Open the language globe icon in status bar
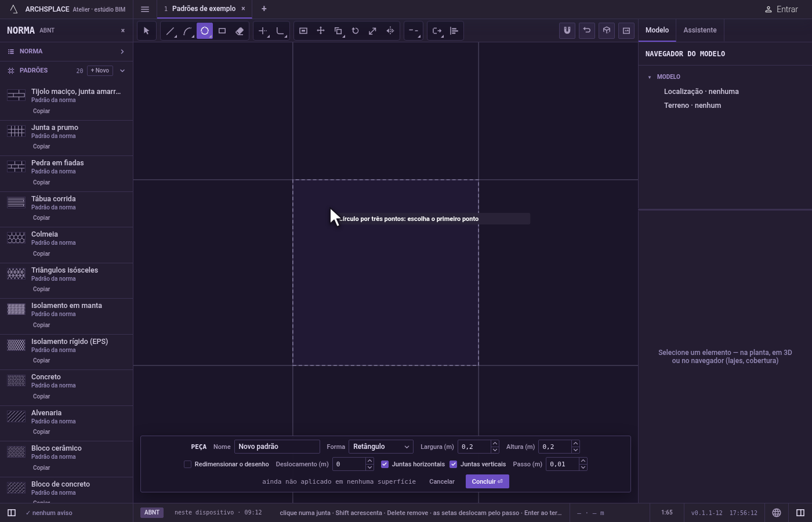Image resolution: width=812 pixels, height=522 pixels. point(777,513)
